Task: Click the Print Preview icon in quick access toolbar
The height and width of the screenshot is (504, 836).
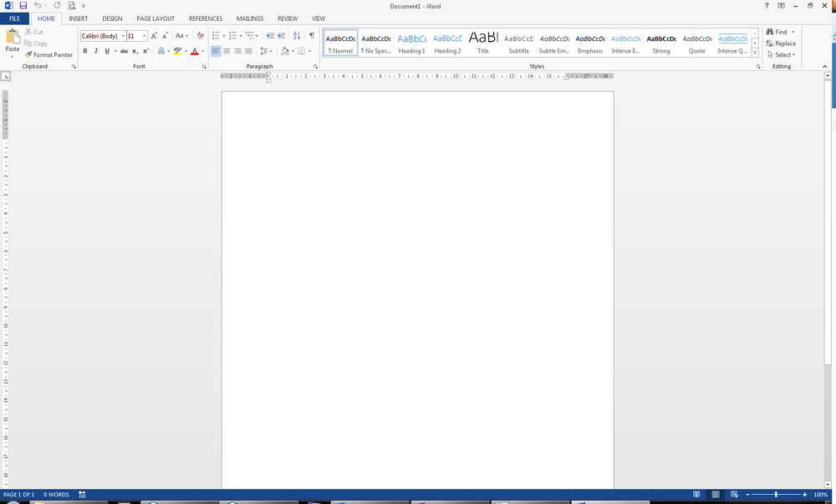Action: (71, 5)
